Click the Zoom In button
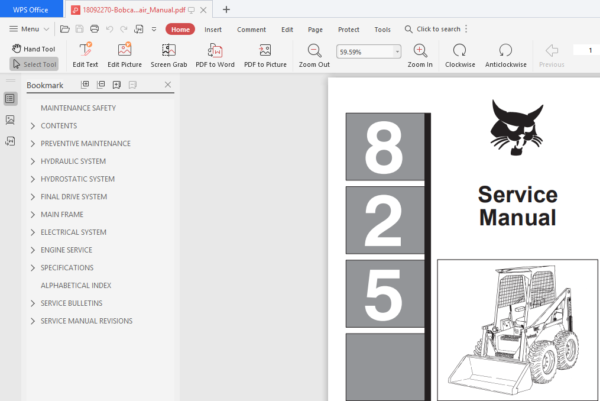 point(420,55)
